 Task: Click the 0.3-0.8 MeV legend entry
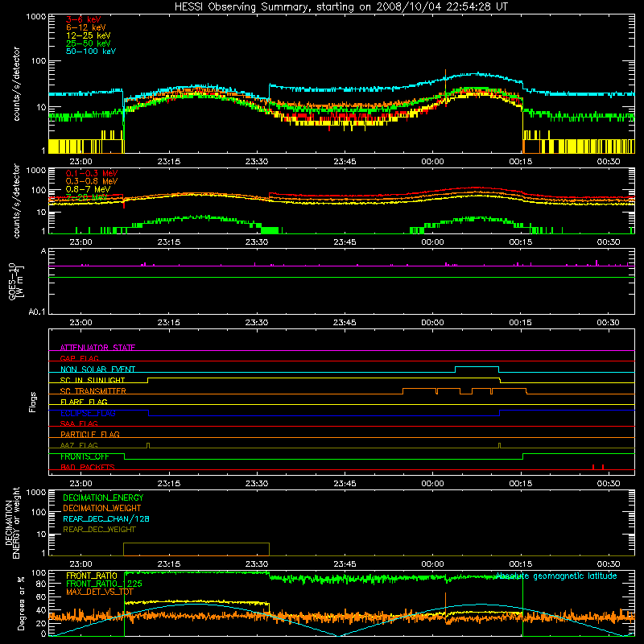[92, 181]
